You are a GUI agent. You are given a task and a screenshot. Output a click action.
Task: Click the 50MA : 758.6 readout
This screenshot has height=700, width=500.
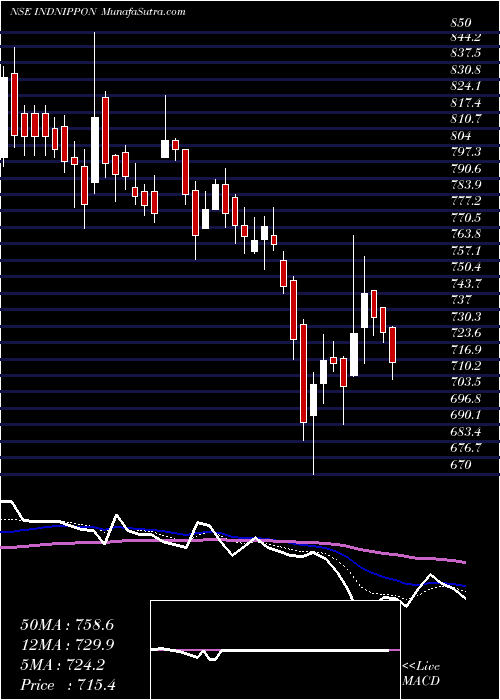67,625
